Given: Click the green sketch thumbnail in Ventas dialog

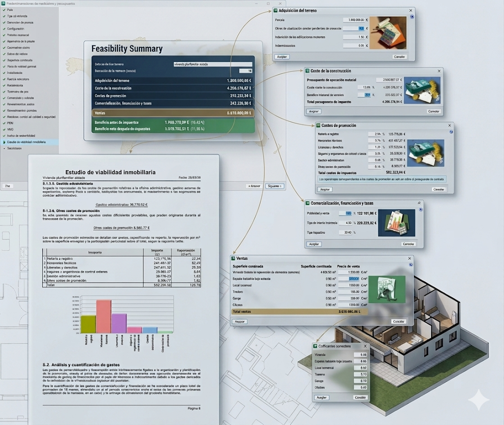Looking at the screenshot, I should click(387, 289).
